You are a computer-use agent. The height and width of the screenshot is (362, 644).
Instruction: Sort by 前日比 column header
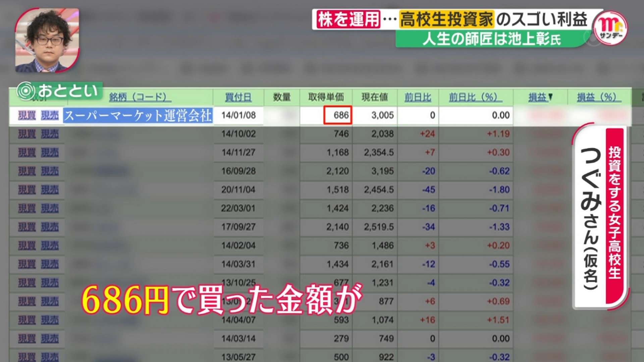point(418,97)
